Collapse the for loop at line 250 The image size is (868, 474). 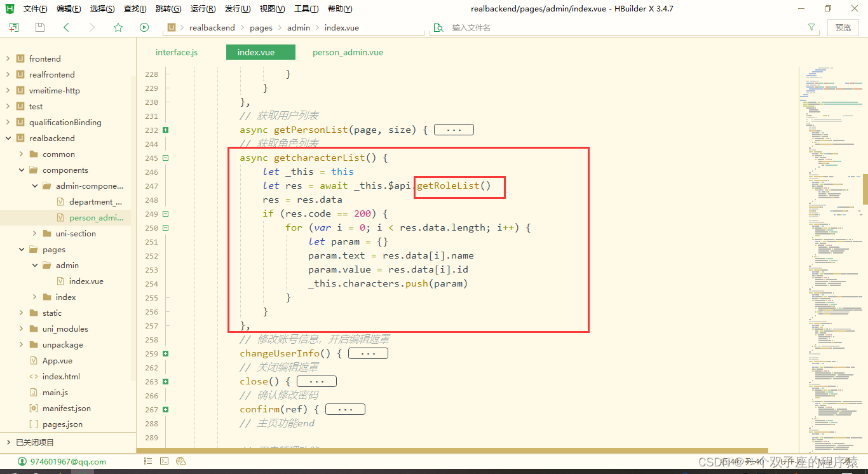click(166, 227)
